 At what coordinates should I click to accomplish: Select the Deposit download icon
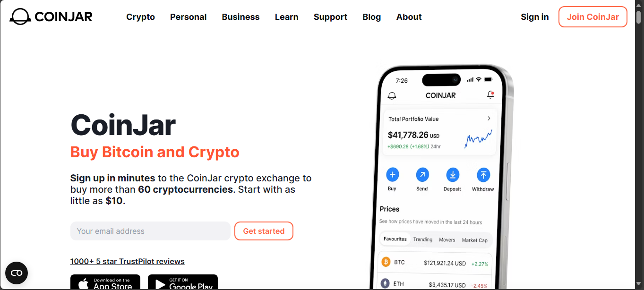click(x=452, y=175)
